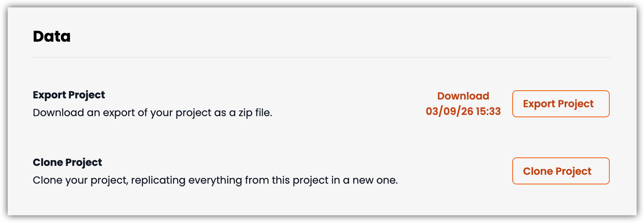Trigger an export of the project
The image size is (644, 223).
tap(560, 104)
